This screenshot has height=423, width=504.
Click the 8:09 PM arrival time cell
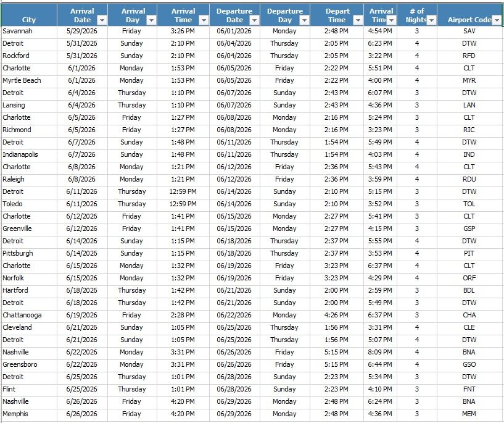pos(380,352)
